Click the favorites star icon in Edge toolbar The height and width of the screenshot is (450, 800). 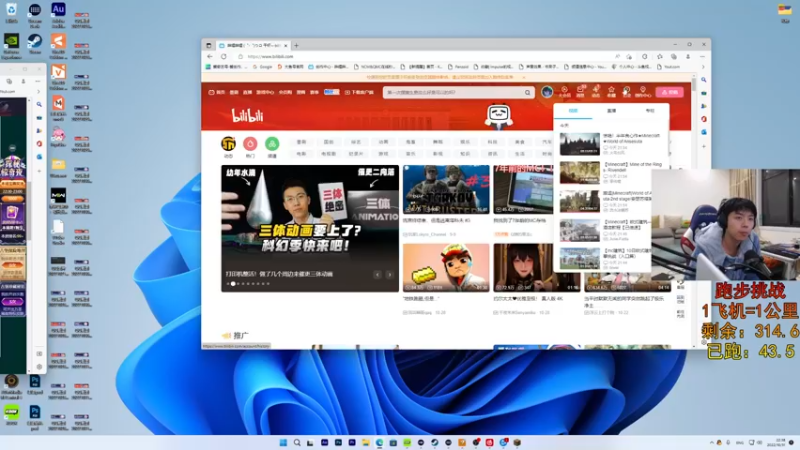(660, 56)
